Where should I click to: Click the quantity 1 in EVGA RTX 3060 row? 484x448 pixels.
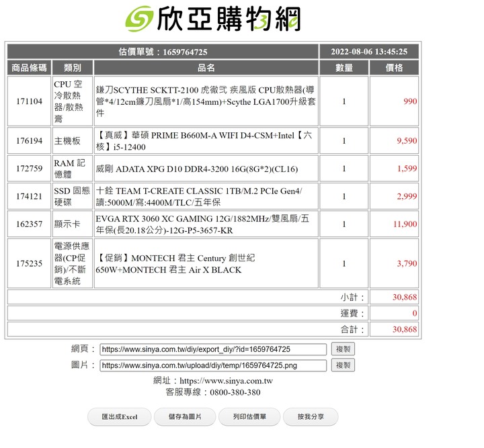click(344, 224)
